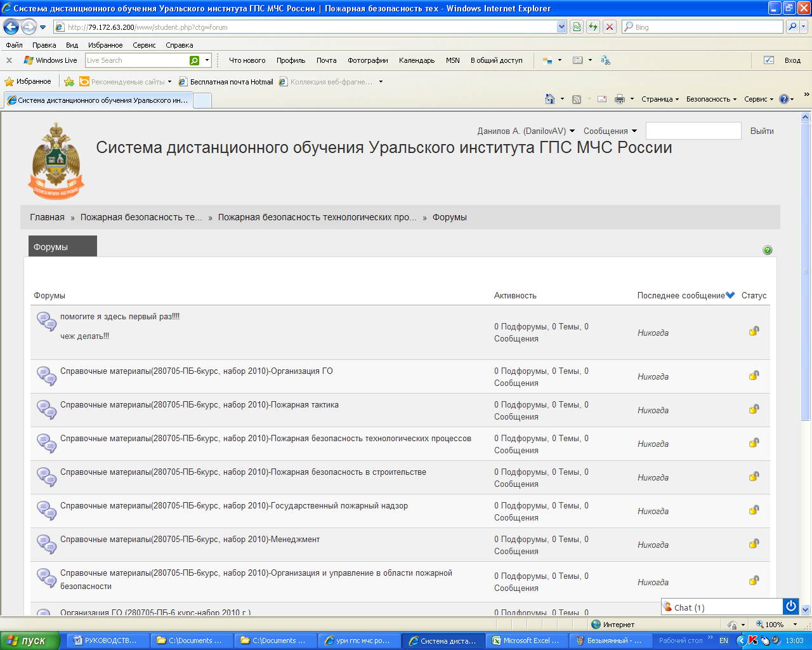Click the Add to Favorites star icon

tap(69, 81)
